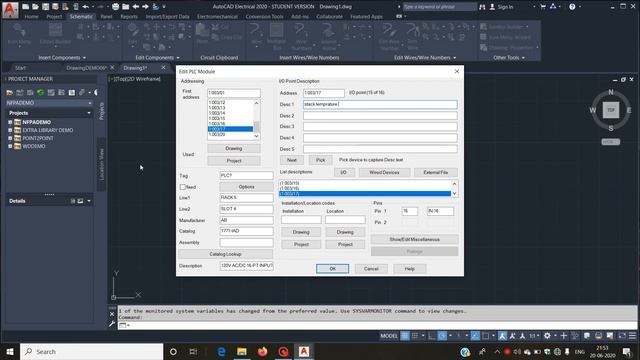
Task: Toggle object snap in the status bar
Action: 485,336
